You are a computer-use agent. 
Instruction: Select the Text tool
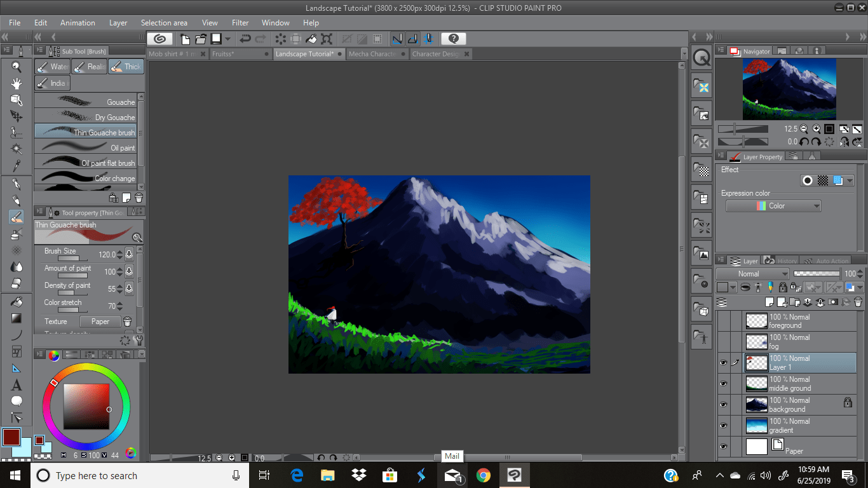pos(17,385)
